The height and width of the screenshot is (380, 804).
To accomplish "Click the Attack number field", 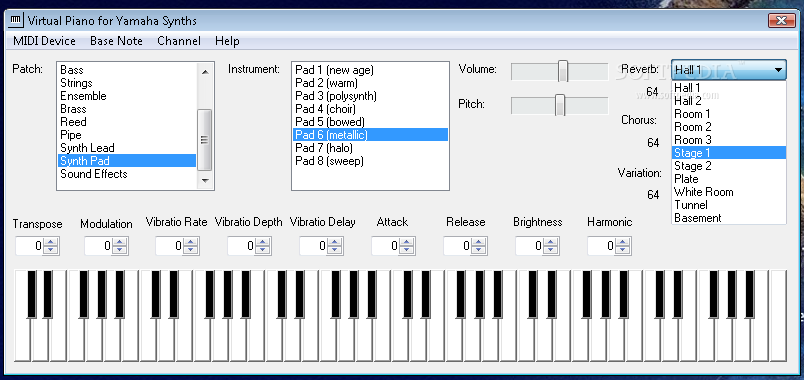I will coord(386,246).
